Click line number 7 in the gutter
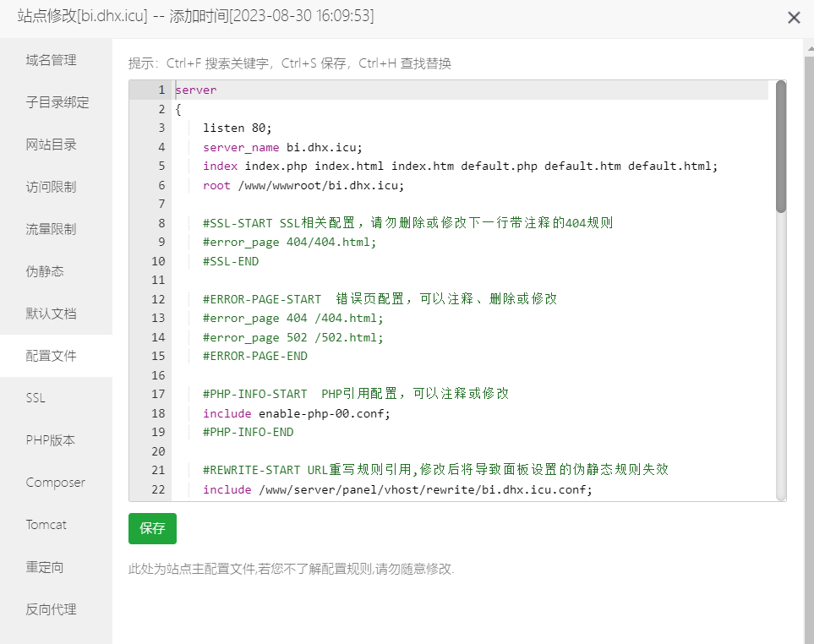The height and width of the screenshot is (644, 814). pos(161,204)
